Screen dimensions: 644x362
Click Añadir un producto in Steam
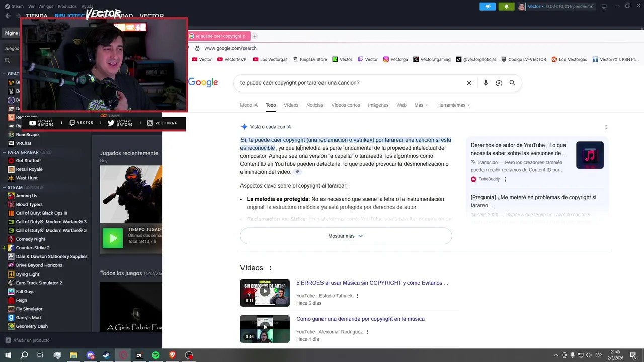[x=28, y=340]
